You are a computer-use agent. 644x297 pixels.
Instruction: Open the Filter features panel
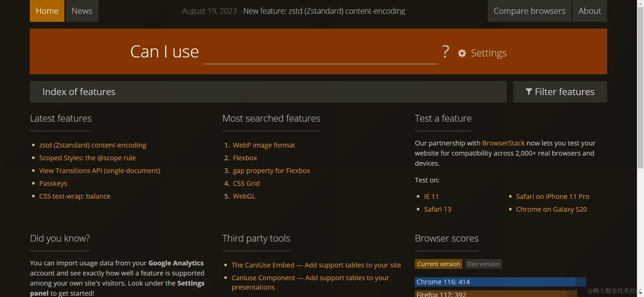[x=560, y=92]
